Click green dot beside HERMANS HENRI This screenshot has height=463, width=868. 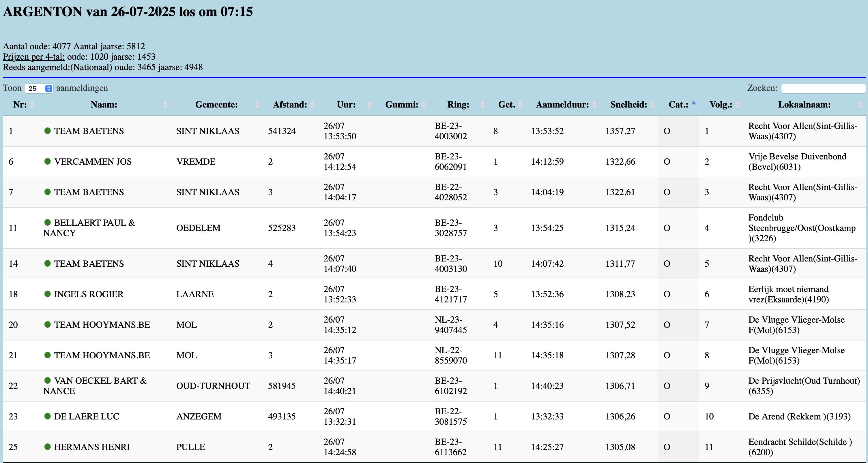click(x=48, y=447)
